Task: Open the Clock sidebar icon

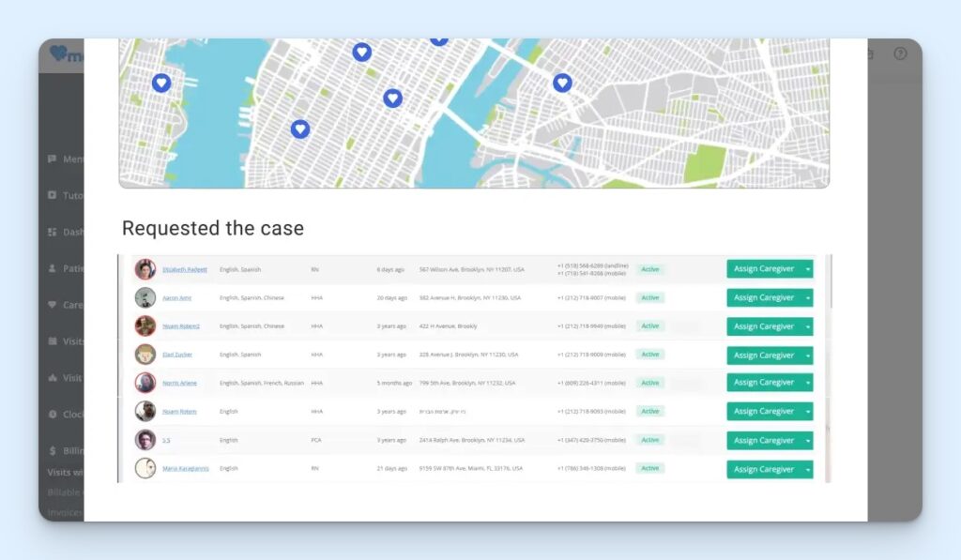Action: (x=53, y=415)
